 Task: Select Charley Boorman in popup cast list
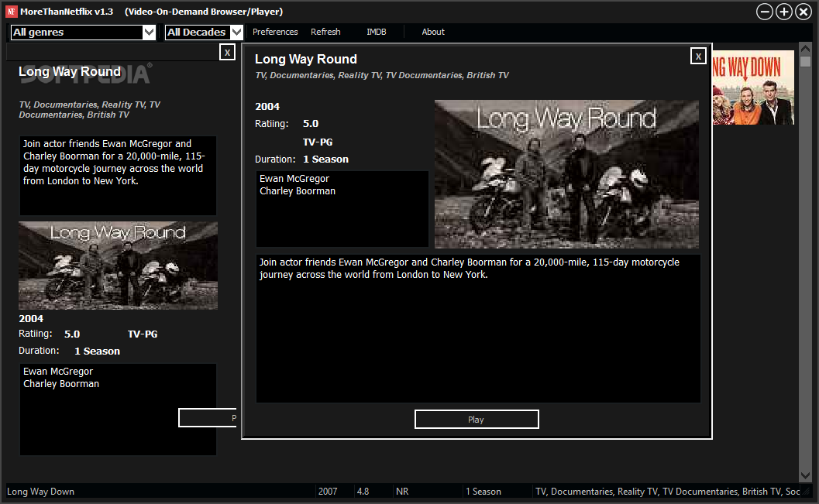point(298,191)
